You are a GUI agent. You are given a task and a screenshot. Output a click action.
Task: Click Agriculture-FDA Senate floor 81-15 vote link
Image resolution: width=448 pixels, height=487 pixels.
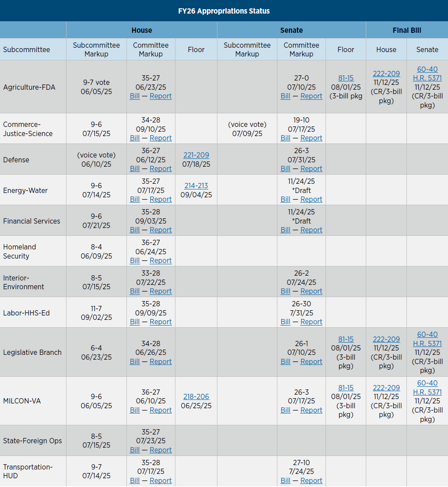(346, 78)
